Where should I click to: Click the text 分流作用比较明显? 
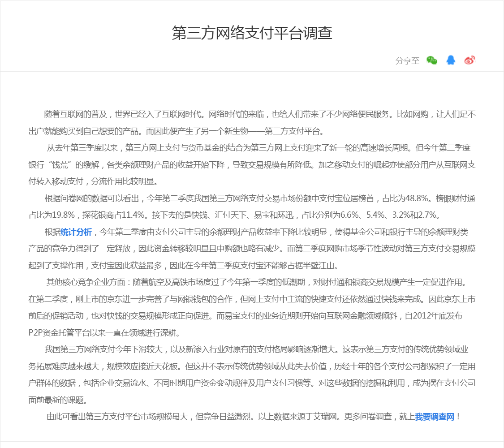pos(122,181)
